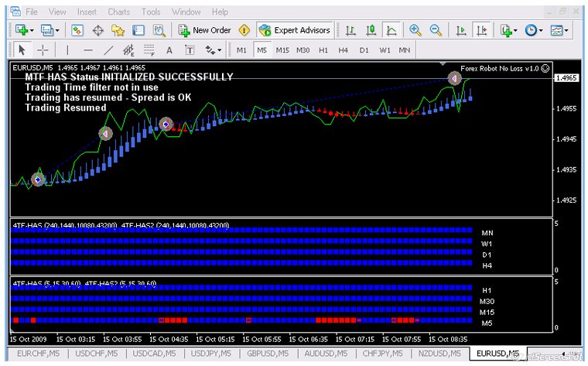Open the Periods clock icon
Viewport: 588px width, 366px height.
point(531,30)
